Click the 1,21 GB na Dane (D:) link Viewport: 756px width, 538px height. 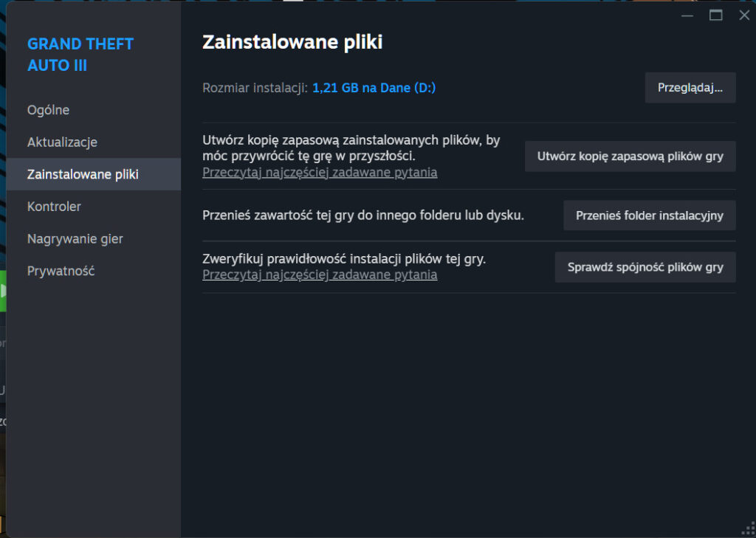[374, 88]
